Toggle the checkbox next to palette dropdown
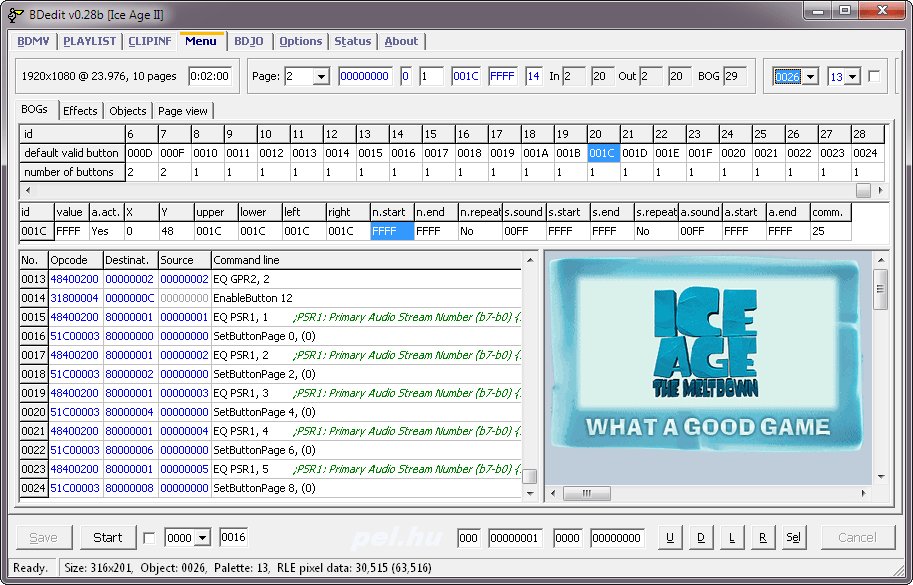The height and width of the screenshot is (585, 913). [874, 76]
